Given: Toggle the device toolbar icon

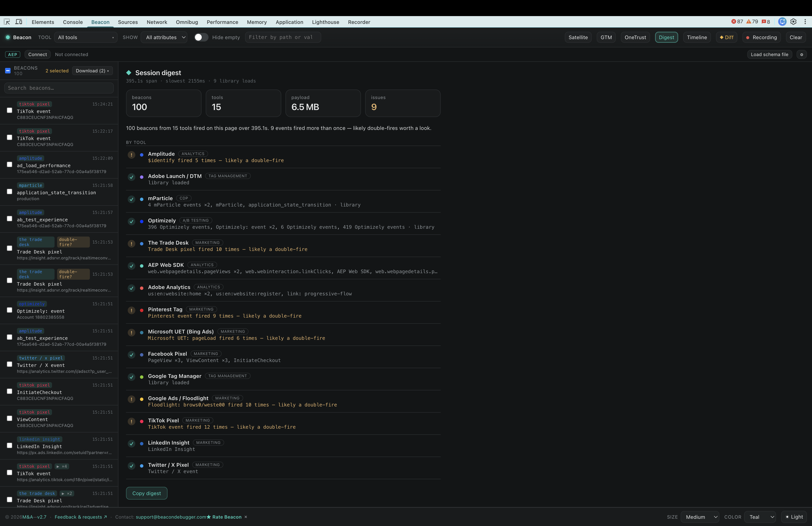Looking at the screenshot, I should pos(19,22).
